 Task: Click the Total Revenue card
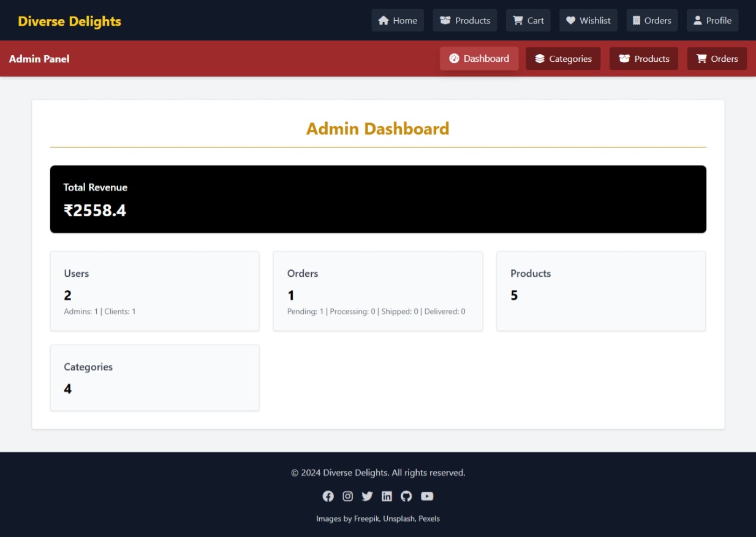point(378,199)
